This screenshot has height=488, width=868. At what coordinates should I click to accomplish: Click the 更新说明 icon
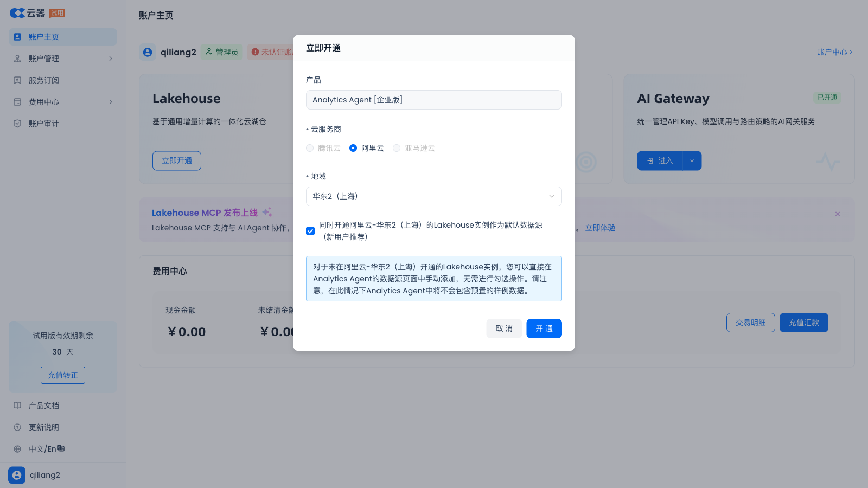(x=17, y=427)
